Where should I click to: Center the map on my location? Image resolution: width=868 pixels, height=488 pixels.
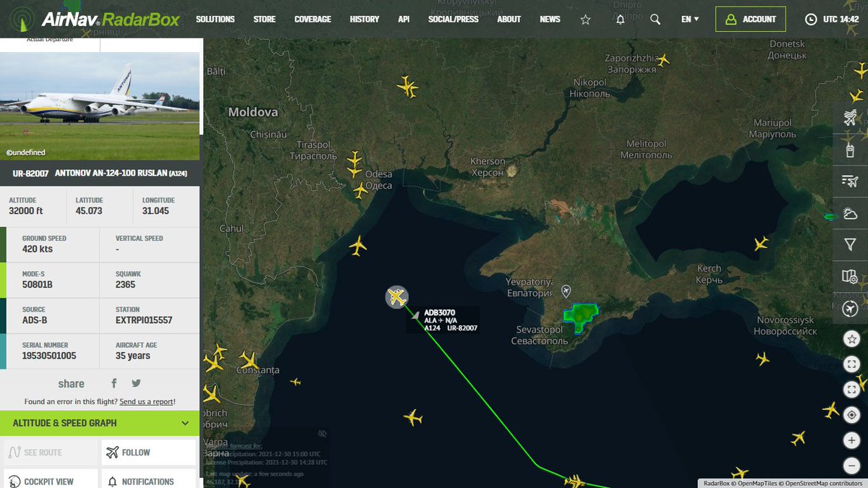click(851, 415)
